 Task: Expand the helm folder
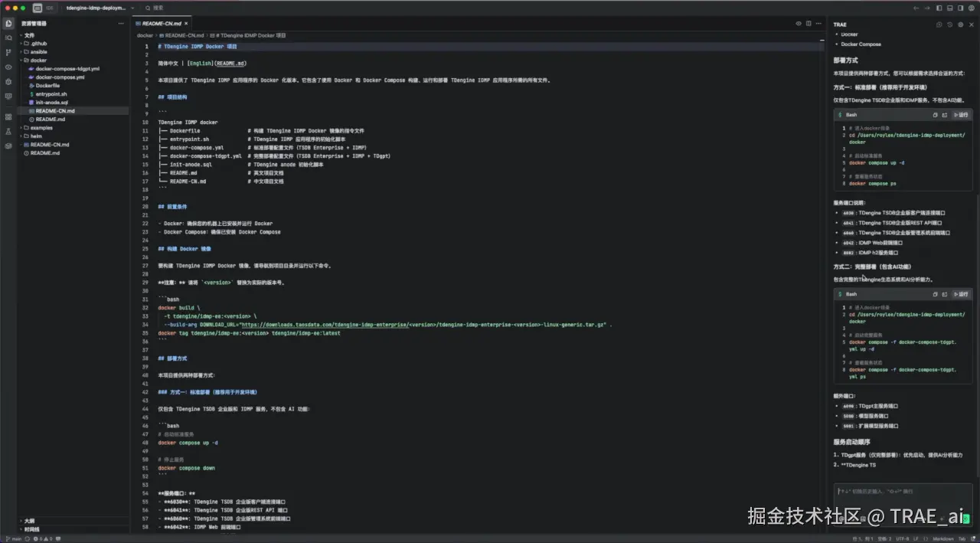pos(36,136)
